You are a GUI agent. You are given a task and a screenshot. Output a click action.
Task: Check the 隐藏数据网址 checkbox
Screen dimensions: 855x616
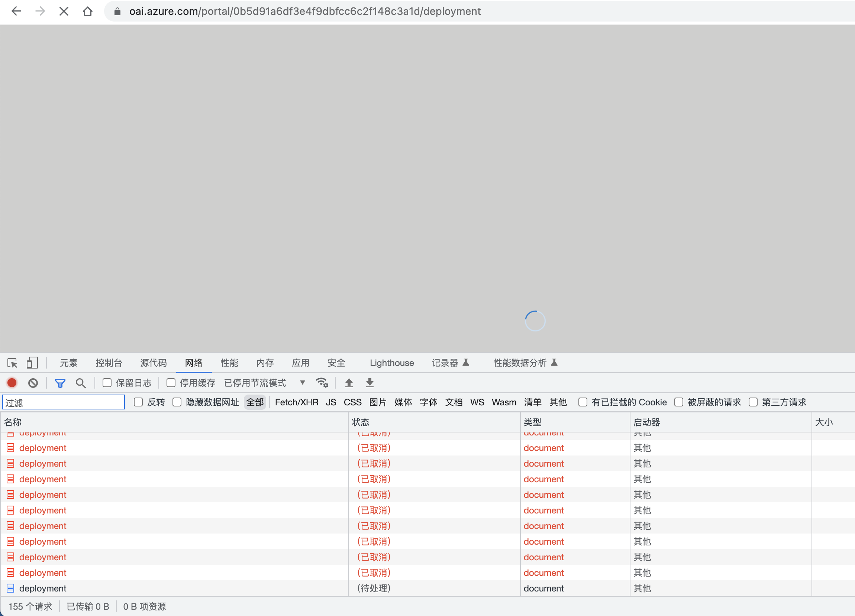coord(177,402)
